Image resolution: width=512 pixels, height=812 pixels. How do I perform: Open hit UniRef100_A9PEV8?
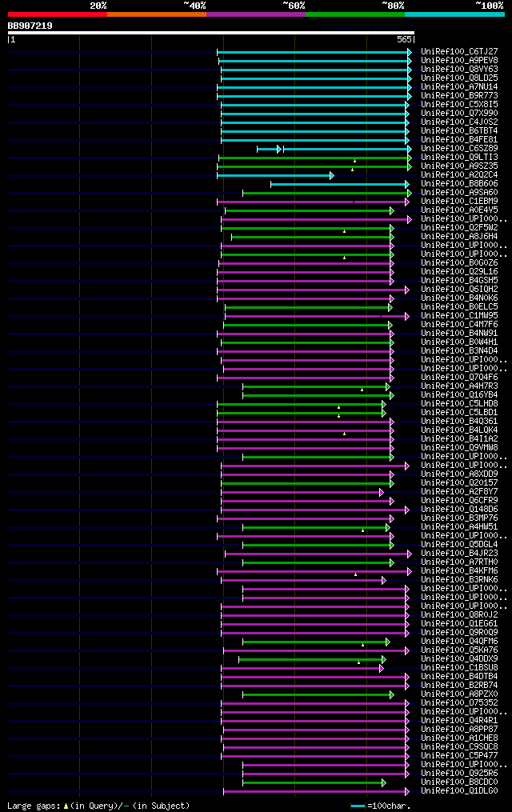click(459, 61)
